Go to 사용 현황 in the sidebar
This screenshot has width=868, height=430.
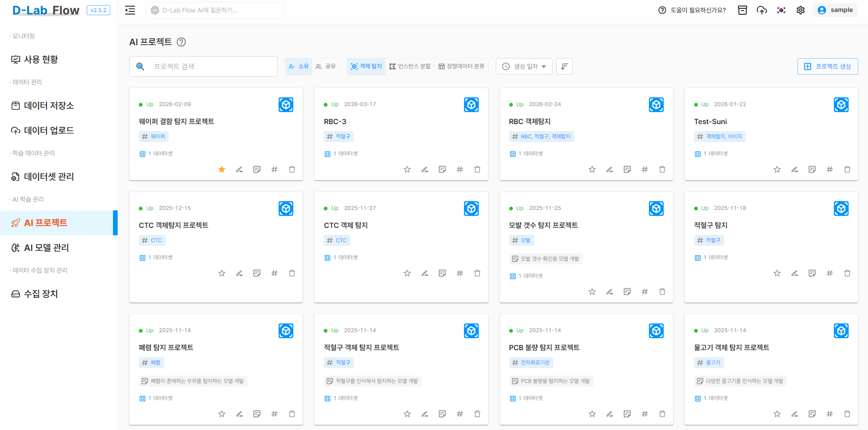point(59,60)
